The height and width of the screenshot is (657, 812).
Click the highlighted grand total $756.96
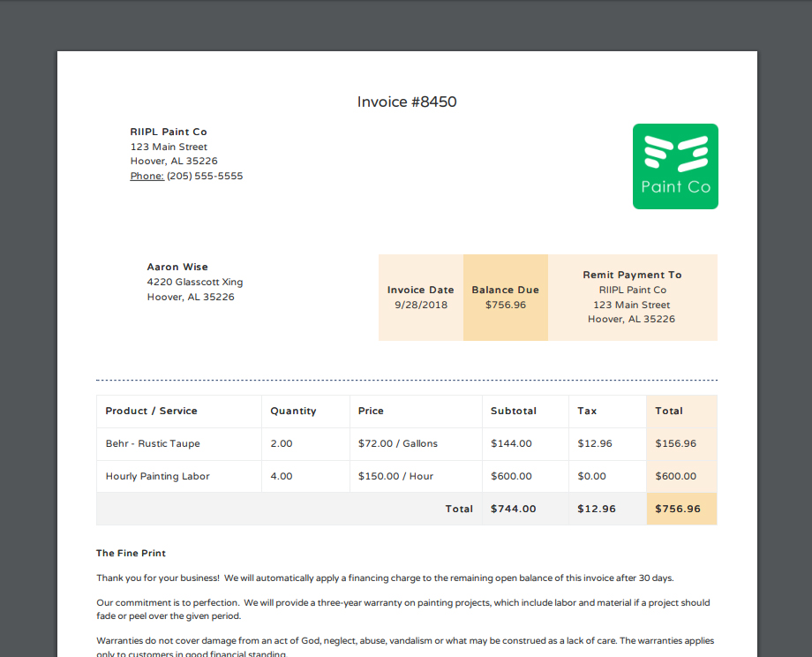[x=676, y=509]
